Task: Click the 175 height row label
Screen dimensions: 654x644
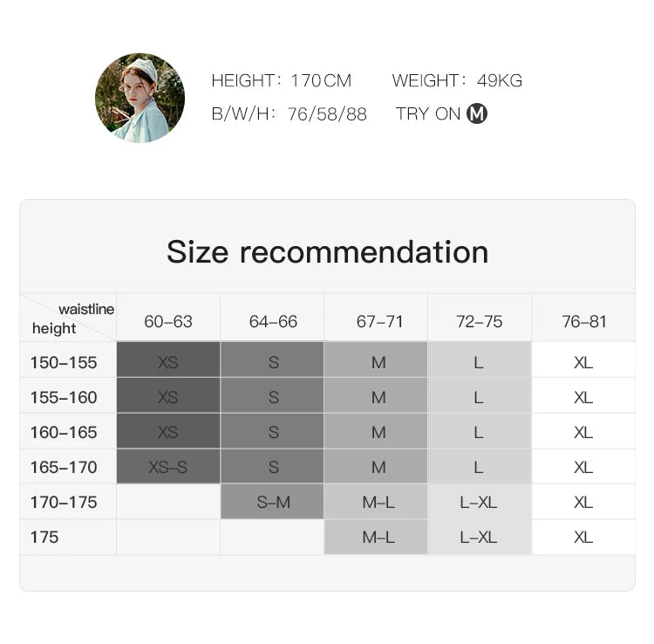Action: (x=44, y=537)
